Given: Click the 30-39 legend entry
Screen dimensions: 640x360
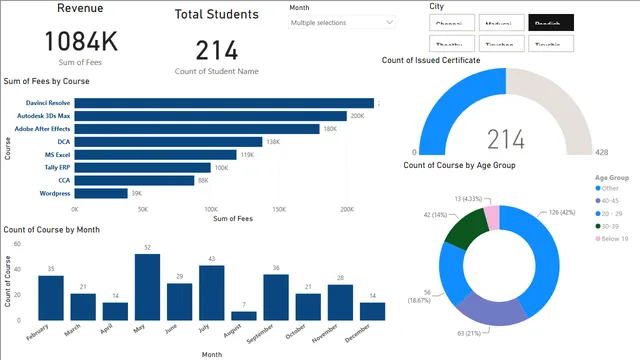Looking at the screenshot, I should (607, 226).
